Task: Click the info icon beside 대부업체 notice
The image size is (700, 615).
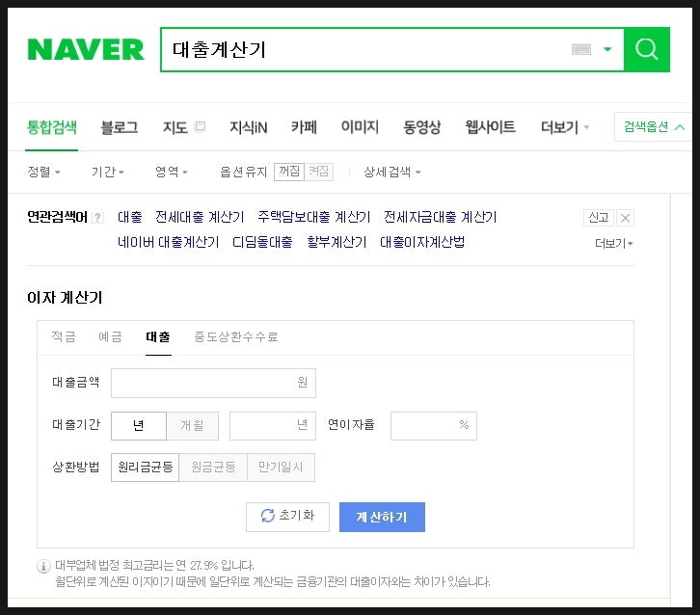Action: (x=43, y=567)
